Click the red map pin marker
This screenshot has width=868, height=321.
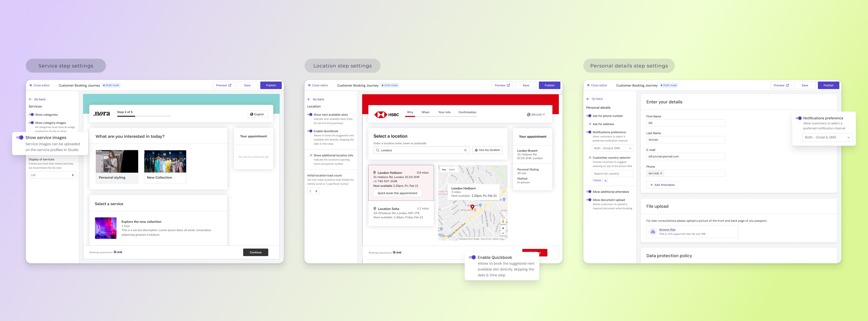coord(472,207)
